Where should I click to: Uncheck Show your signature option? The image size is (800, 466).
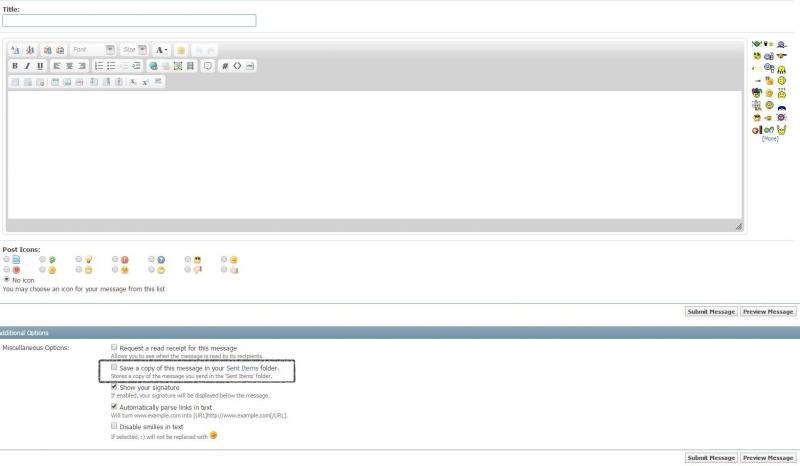[x=115, y=386]
